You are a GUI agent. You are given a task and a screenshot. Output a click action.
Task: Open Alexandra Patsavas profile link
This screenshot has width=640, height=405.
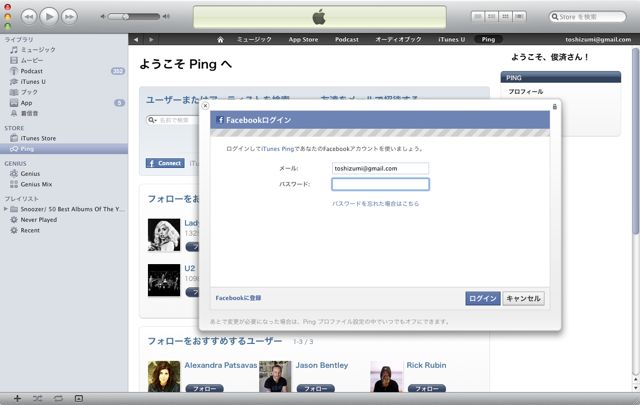[221, 365]
